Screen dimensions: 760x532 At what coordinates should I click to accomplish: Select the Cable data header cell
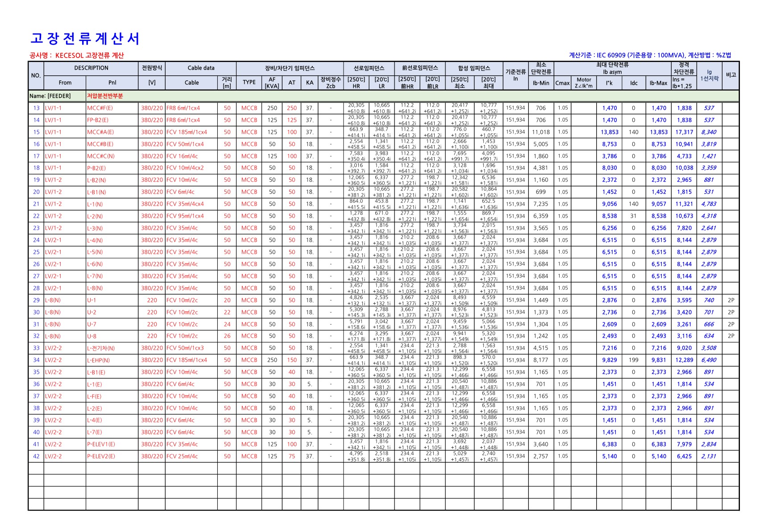tap(201, 68)
